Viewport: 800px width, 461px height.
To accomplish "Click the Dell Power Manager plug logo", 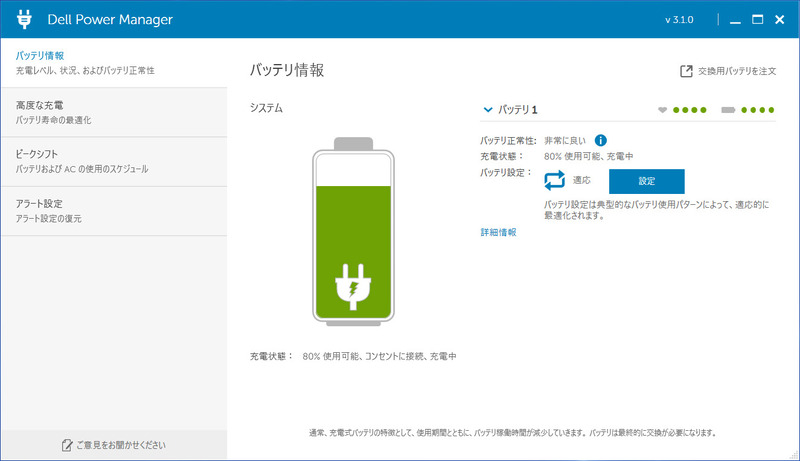I will pos(24,19).
